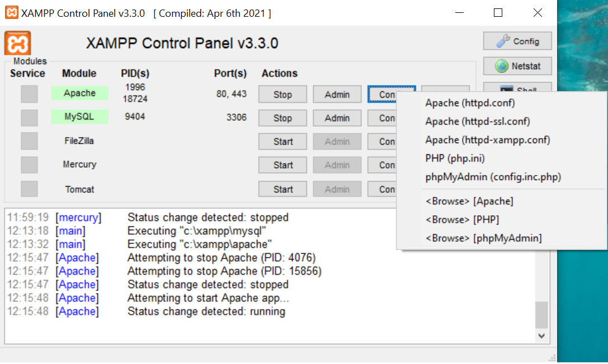The height and width of the screenshot is (364, 608).
Task: Stop the Apache module
Action: click(x=282, y=94)
